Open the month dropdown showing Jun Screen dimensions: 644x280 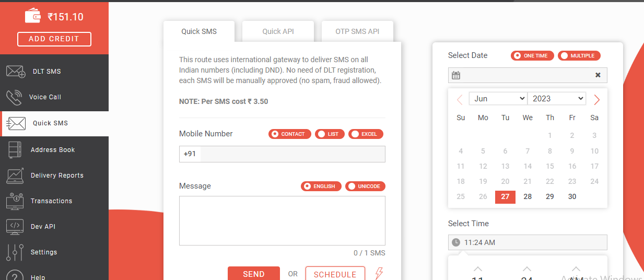point(498,99)
